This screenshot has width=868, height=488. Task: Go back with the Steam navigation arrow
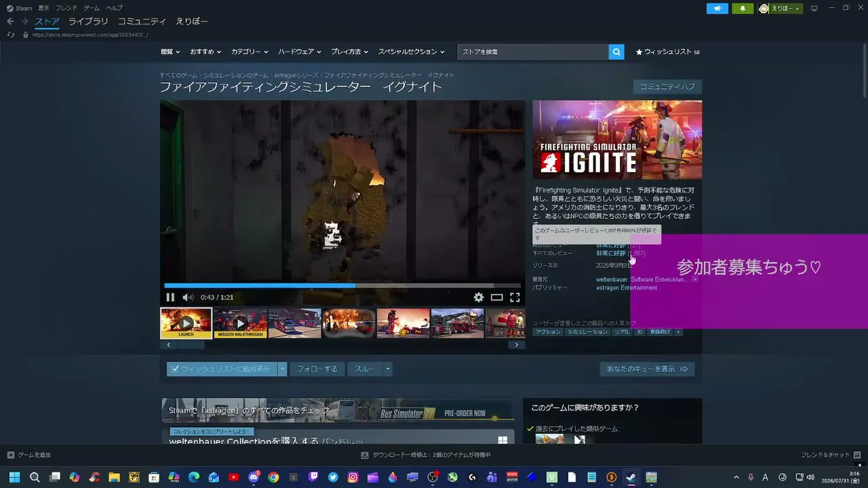[x=10, y=22]
